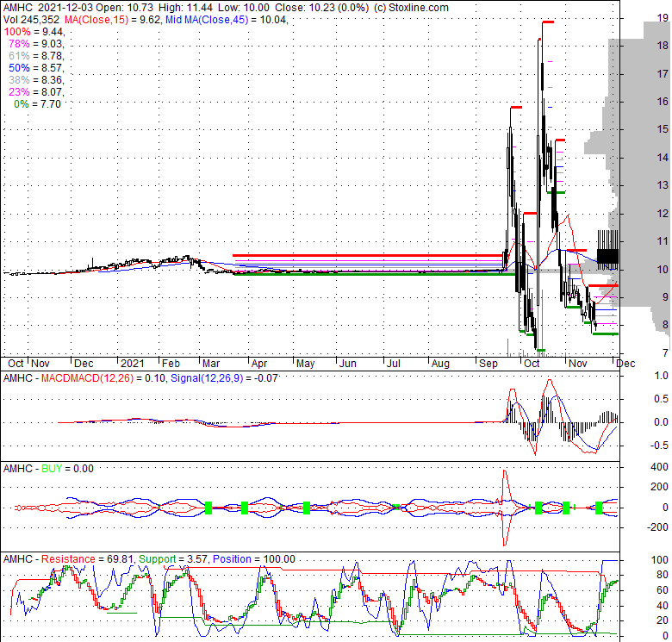Click the 7 price axis label
Screen dimensions: 672x642
coord(665,352)
